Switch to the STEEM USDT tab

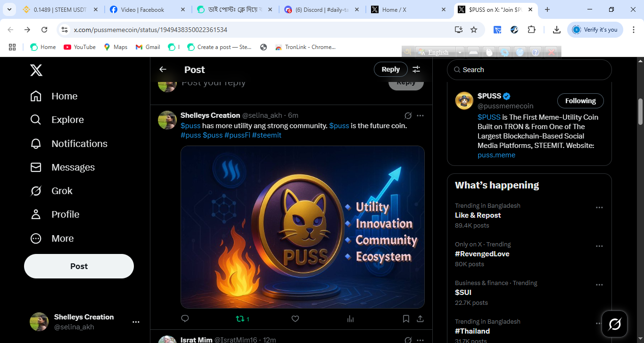(61, 9)
